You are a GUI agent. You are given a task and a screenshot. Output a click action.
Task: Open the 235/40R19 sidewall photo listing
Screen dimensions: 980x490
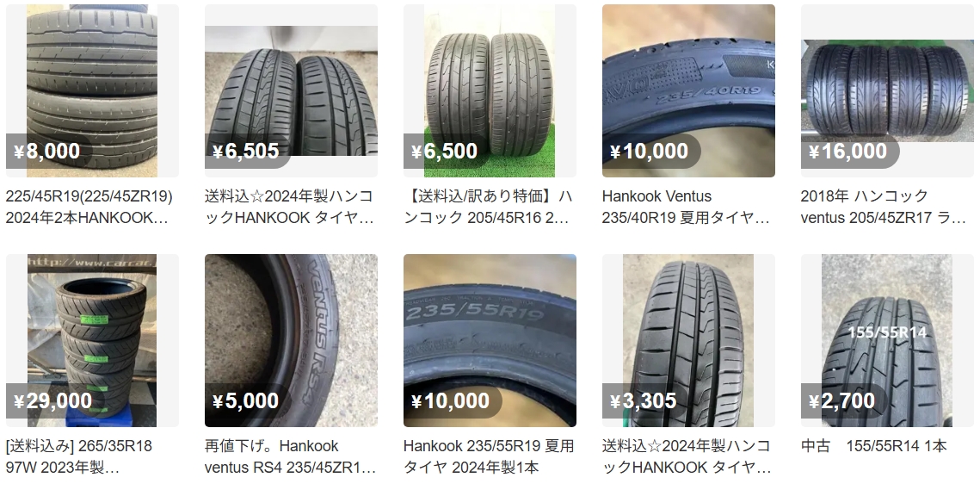tap(688, 90)
